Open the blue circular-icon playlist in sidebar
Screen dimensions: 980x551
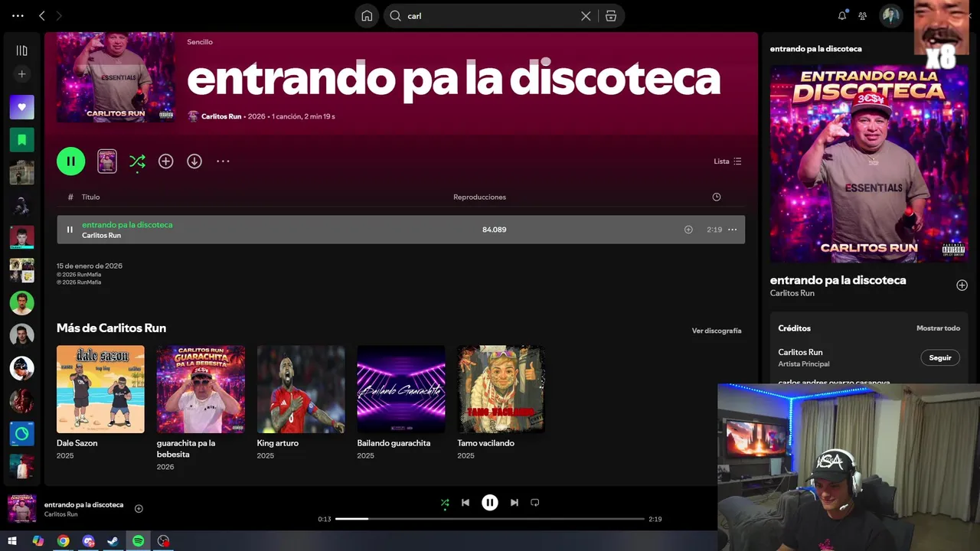coord(21,434)
